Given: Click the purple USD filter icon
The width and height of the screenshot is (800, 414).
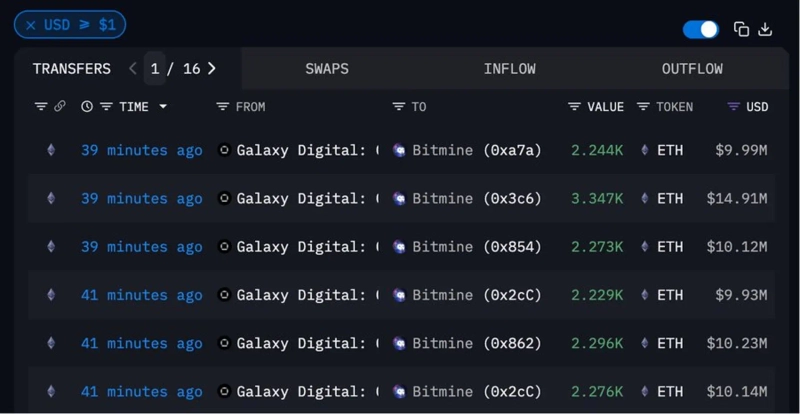Looking at the screenshot, I should [x=733, y=106].
